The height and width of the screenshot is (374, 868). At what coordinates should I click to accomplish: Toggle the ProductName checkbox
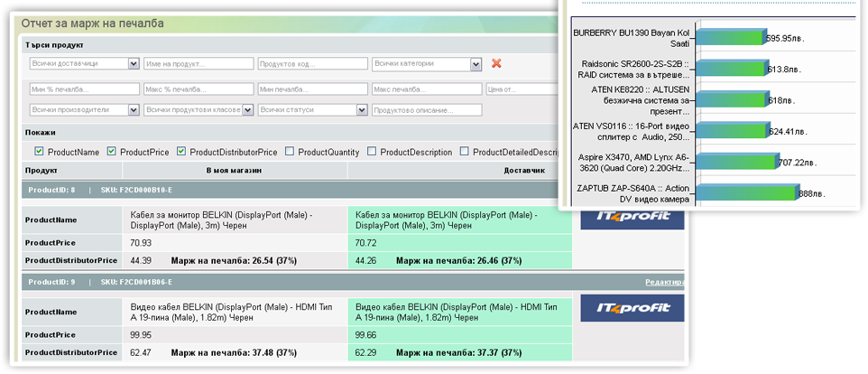click(38, 152)
